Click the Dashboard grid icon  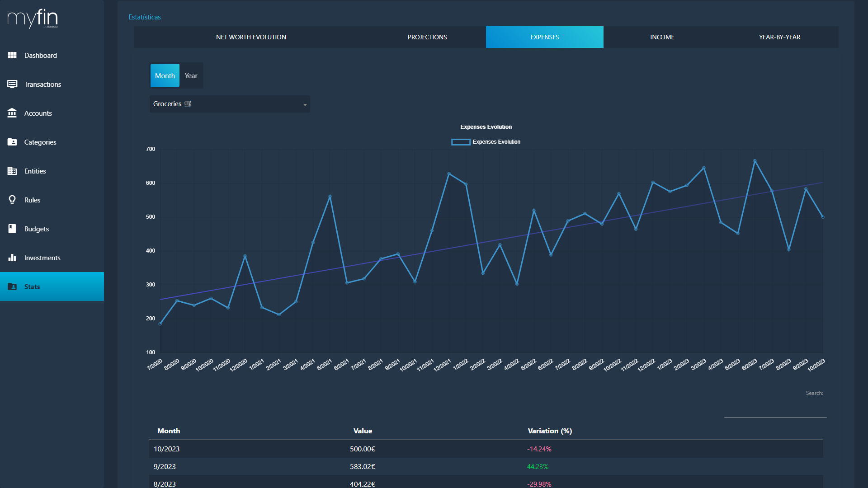coord(12,55)
